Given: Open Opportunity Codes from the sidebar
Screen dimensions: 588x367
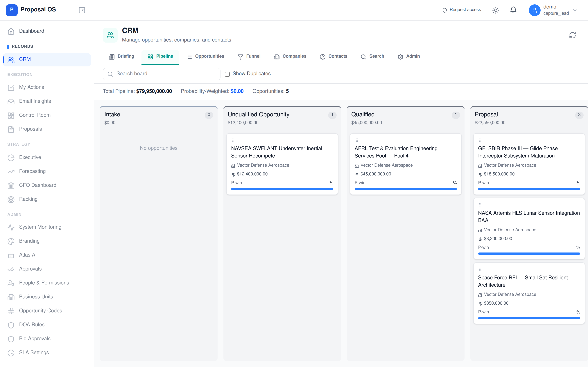Looking at the screenshot, I should 40,311.
